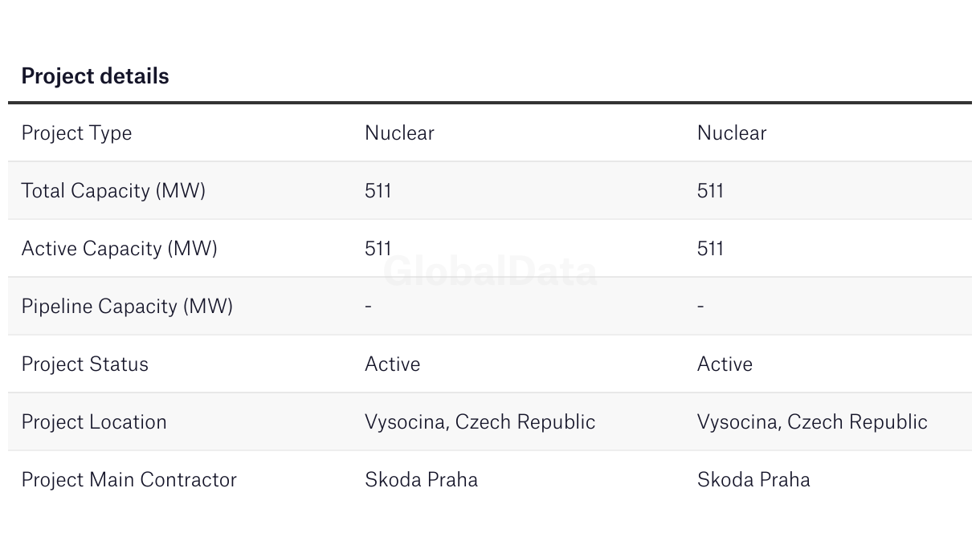The height and width of the screenshot is (541, 980).
Task: Click the second Nuclear project type value
Action: click(732, 133)
